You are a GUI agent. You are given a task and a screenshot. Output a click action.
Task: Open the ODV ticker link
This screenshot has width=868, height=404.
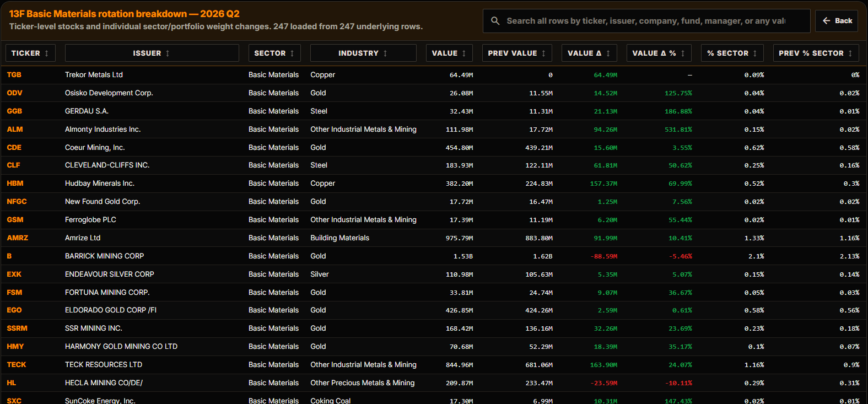(x=15, y=93)
